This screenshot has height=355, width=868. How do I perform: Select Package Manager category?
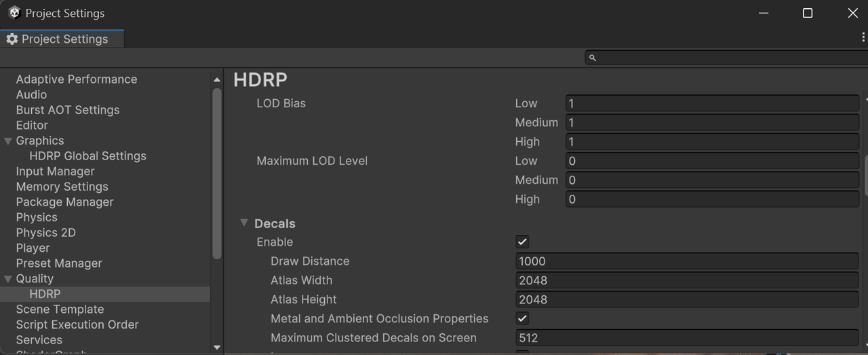[x=64, y=202]
